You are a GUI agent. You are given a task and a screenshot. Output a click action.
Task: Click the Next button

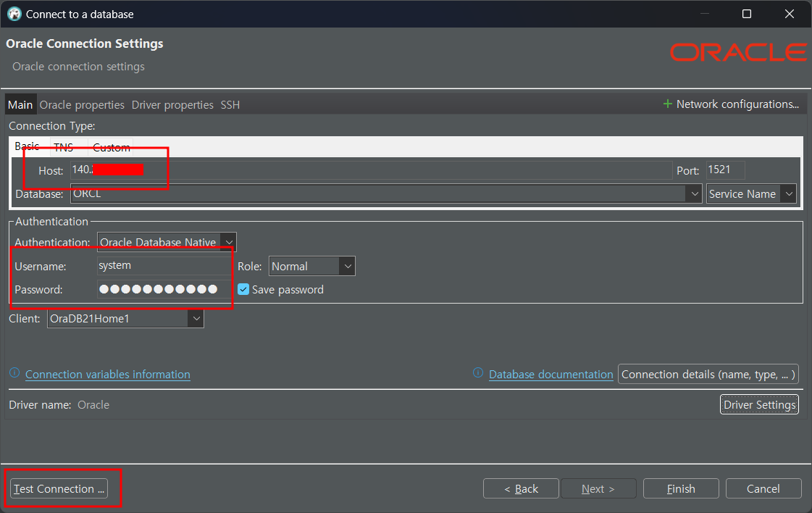(598, 488)
